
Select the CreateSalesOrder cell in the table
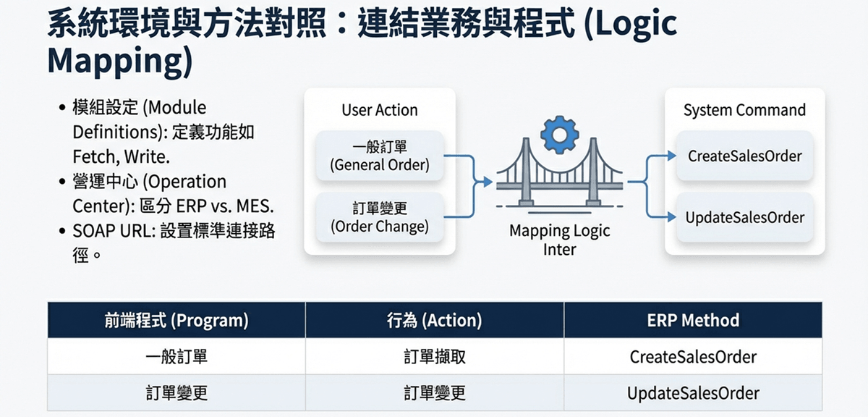693,357
